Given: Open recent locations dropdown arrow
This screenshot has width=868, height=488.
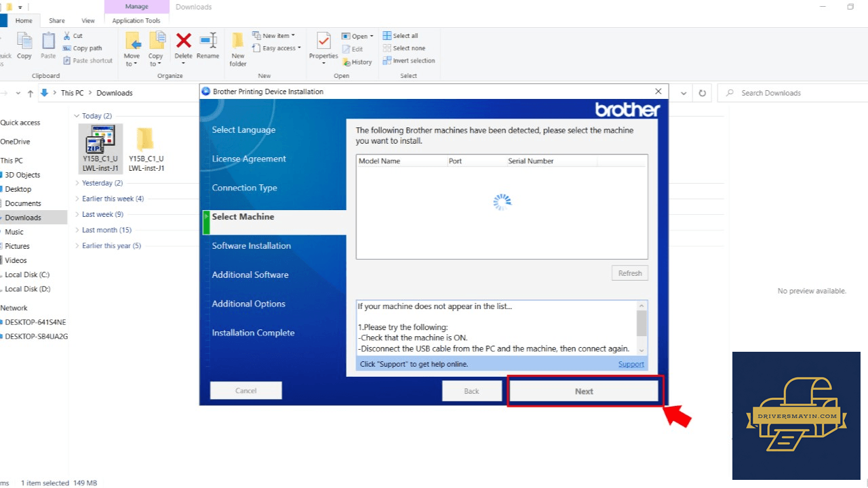Looking at the screenshot, I should (18, 93).
